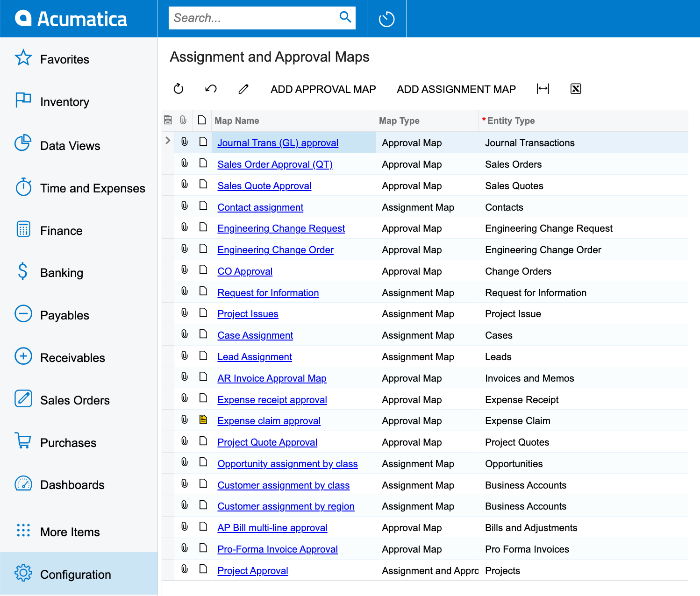Click the ADD ASSIGNMENT MAP button
The image size is (700, 596).
457,89
